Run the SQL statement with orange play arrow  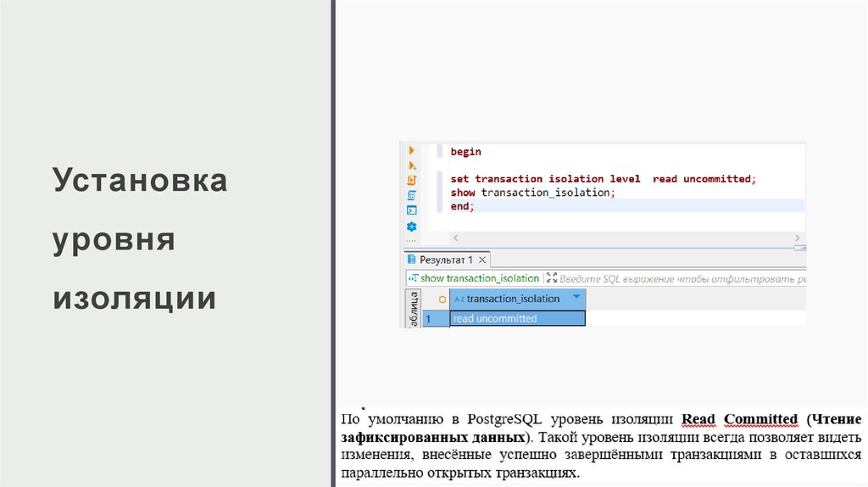[411, 151]
